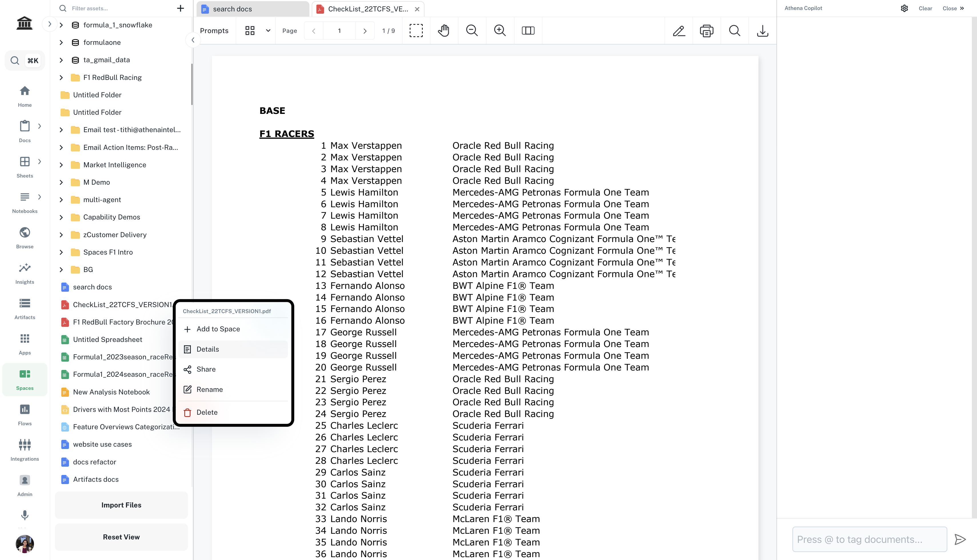Activate the hand pan tool
977x560 pixels.
click(x=444, y=31)
